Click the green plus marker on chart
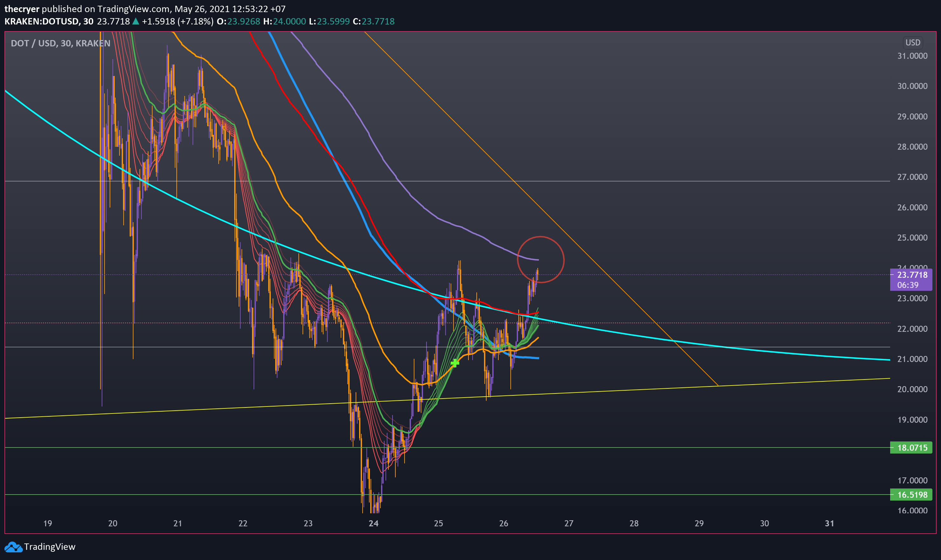Viewport: 941px width, 560px height. [455, 363]
